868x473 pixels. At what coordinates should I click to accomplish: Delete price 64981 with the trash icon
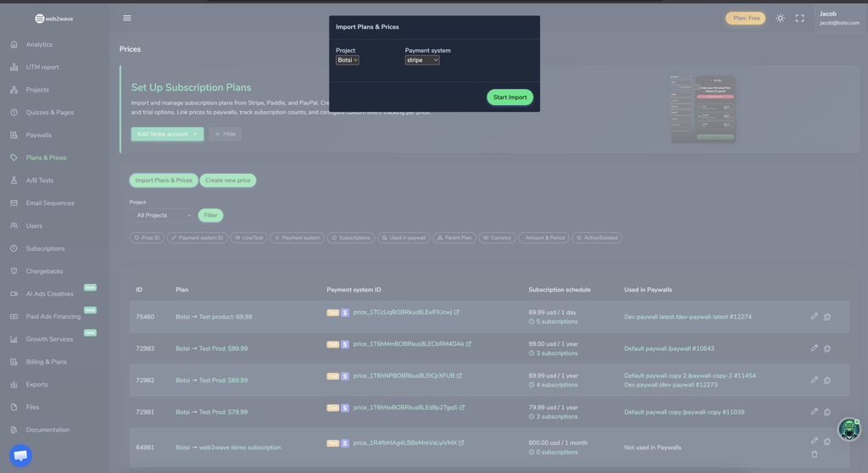(x=815, y=454)
